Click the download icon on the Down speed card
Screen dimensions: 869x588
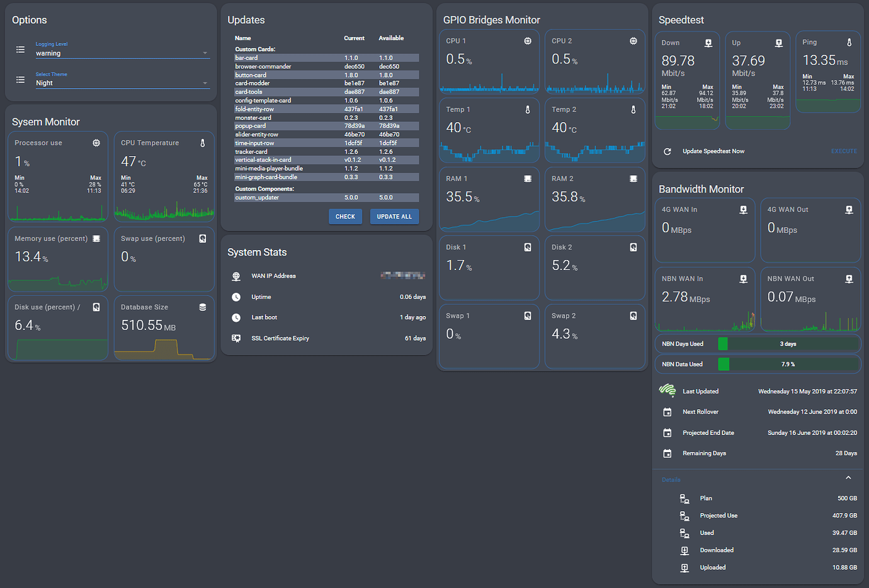click(708, 42)
